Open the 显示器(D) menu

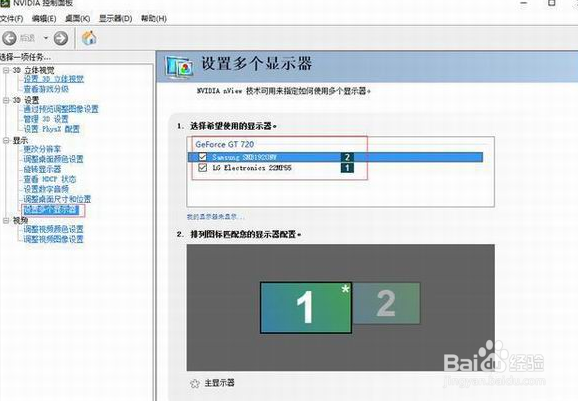pos(115,18)
